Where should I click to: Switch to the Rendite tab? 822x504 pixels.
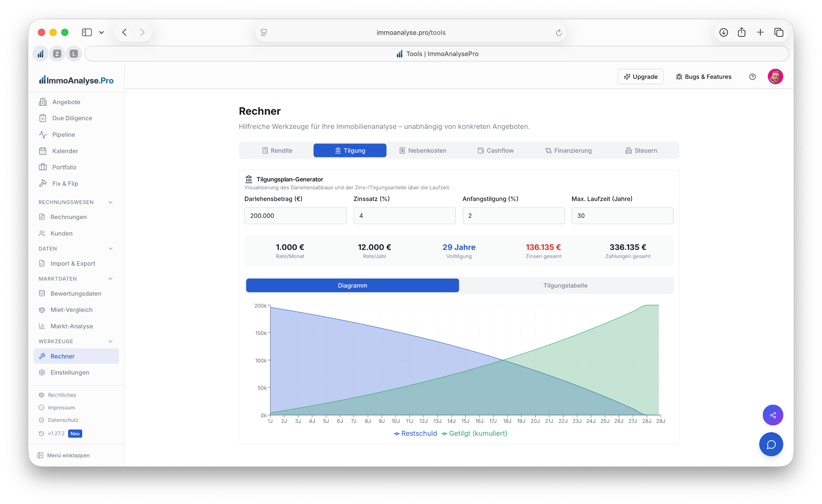[x=277, y=151]
